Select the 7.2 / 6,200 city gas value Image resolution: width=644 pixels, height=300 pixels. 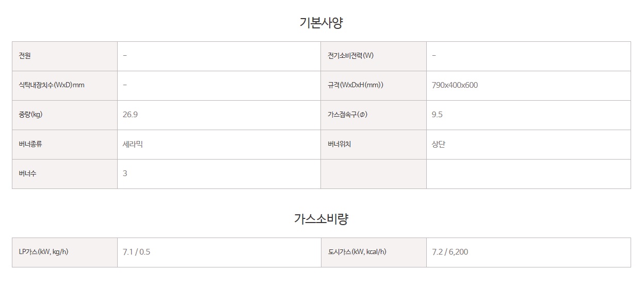[450, 252]
